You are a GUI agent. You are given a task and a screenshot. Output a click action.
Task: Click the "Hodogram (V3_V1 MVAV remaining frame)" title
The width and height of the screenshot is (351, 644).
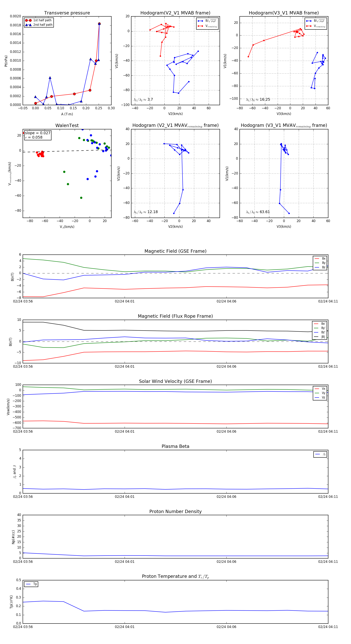click(284, 125)
